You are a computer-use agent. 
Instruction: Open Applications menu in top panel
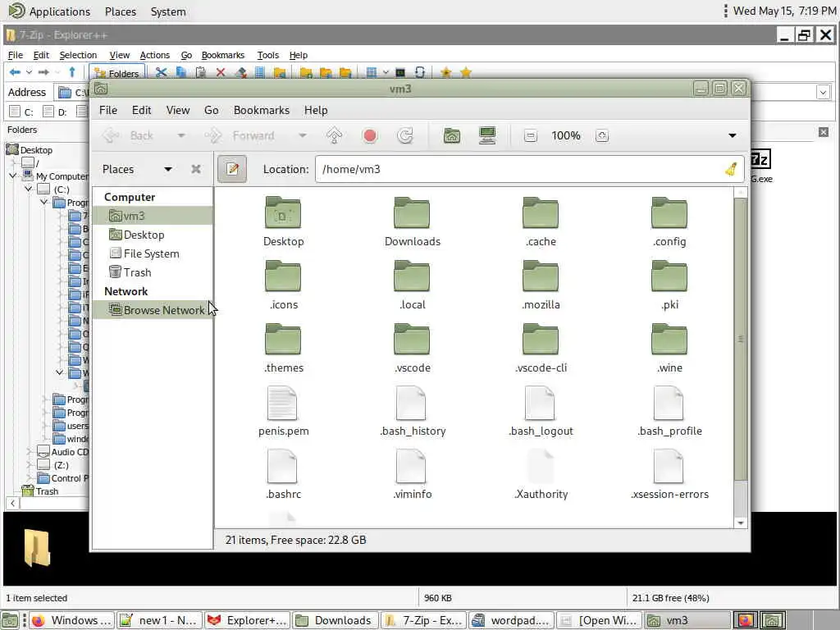50,11
